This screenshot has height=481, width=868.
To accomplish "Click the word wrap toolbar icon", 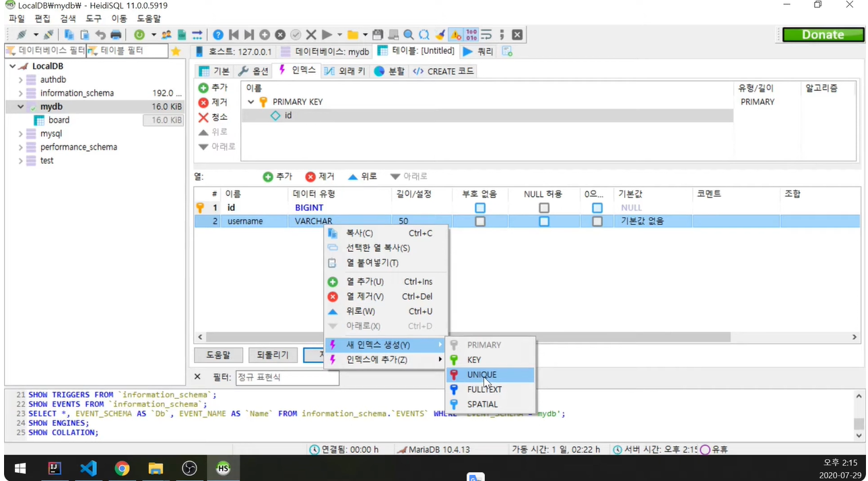I will [486, 34].
